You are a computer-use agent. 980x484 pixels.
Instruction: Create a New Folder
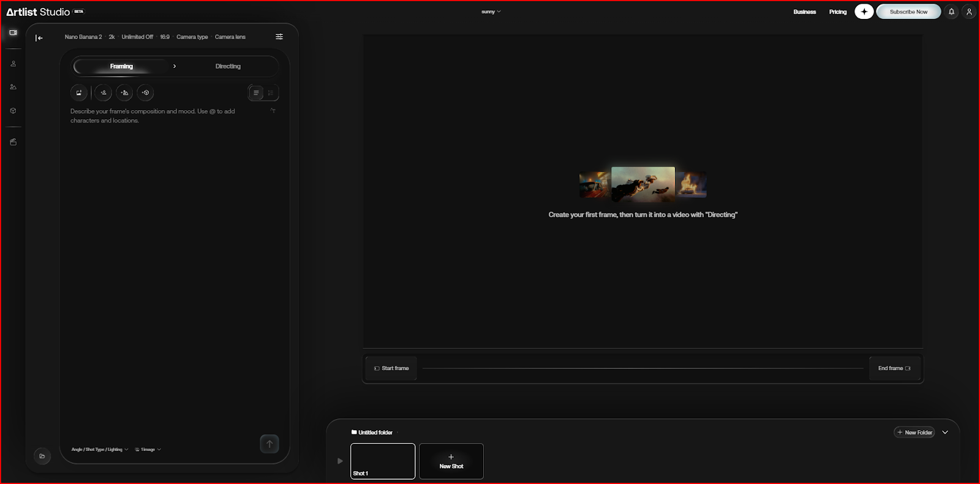(x=914, y=432)
